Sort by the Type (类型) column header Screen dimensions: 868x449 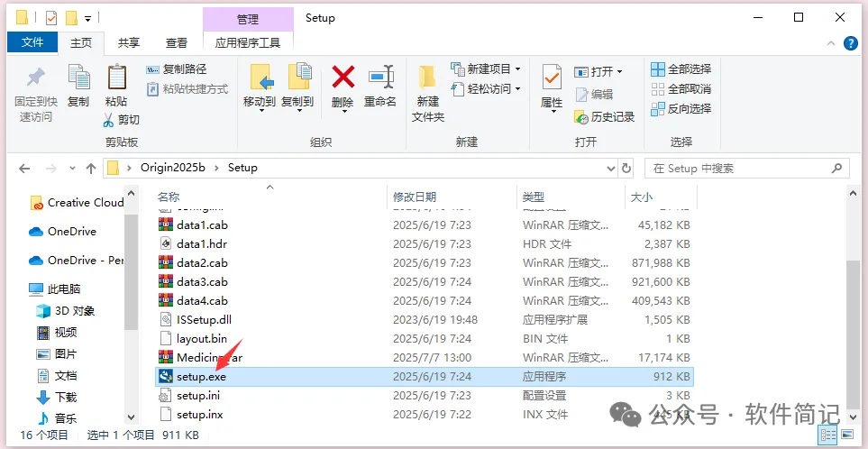tap(534, 197)
